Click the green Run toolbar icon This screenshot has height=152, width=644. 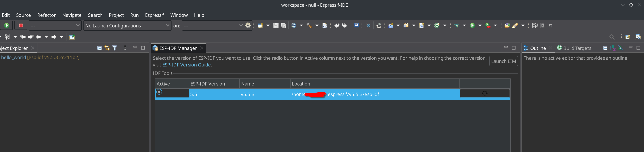click(x=472, y=25)
